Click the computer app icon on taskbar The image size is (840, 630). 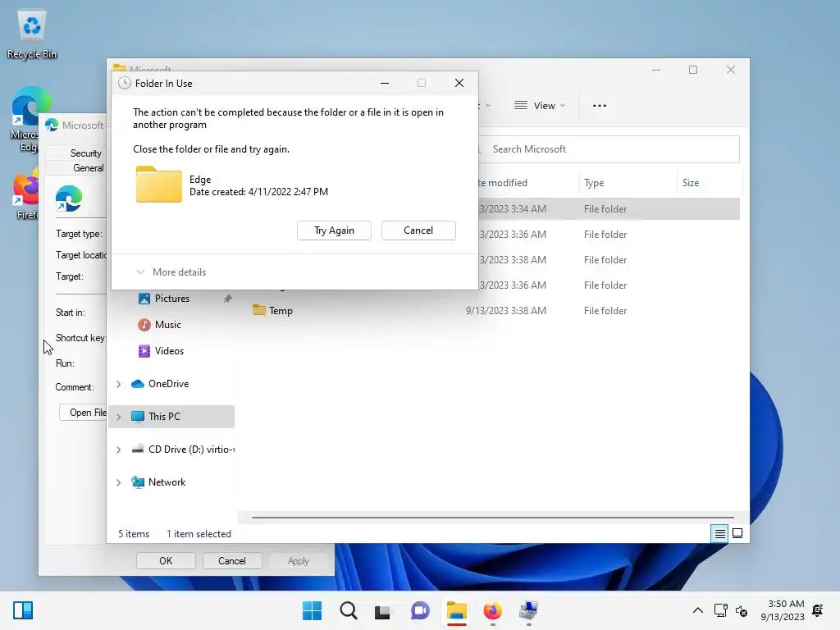[529, 610]
